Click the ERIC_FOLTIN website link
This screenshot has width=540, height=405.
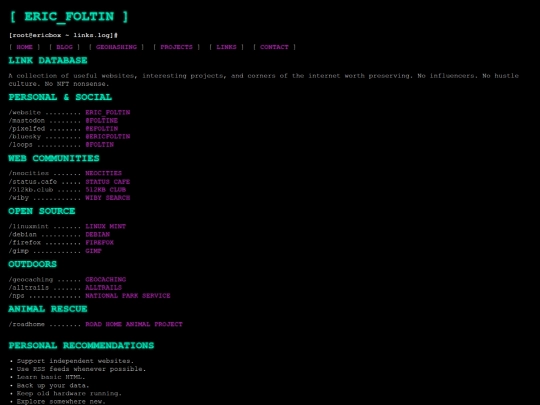pyautogui.click(x=108, y=113)
